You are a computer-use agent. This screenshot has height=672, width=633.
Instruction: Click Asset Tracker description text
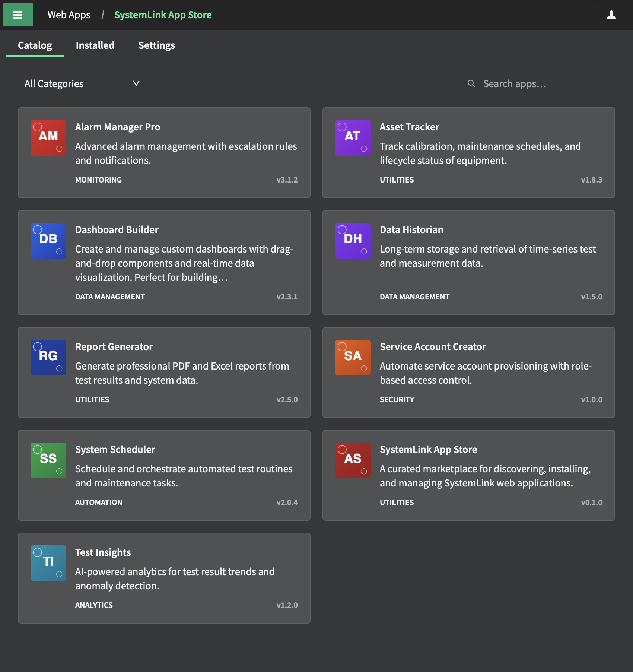tap(480, 153)
